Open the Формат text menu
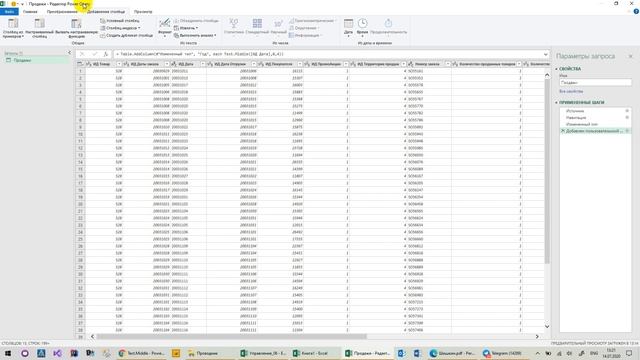The image size is (640, 360). point(165,29)
